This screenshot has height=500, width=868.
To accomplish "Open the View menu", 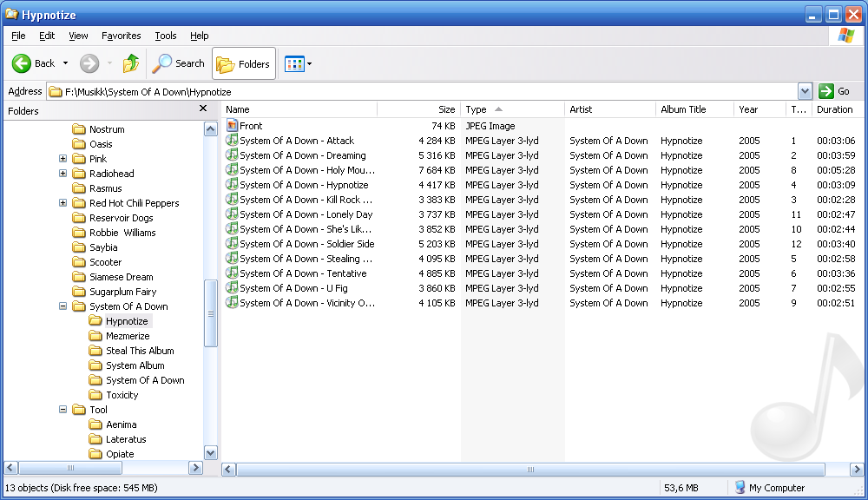I will point(78,36).
